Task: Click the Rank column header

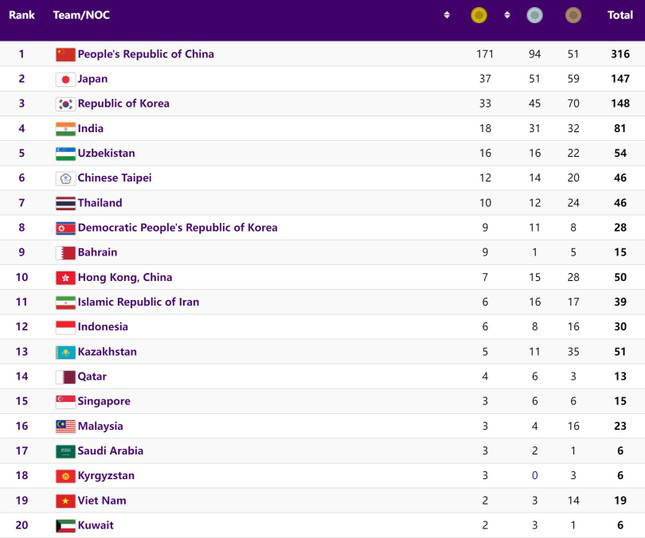Action: pos(22,15)
